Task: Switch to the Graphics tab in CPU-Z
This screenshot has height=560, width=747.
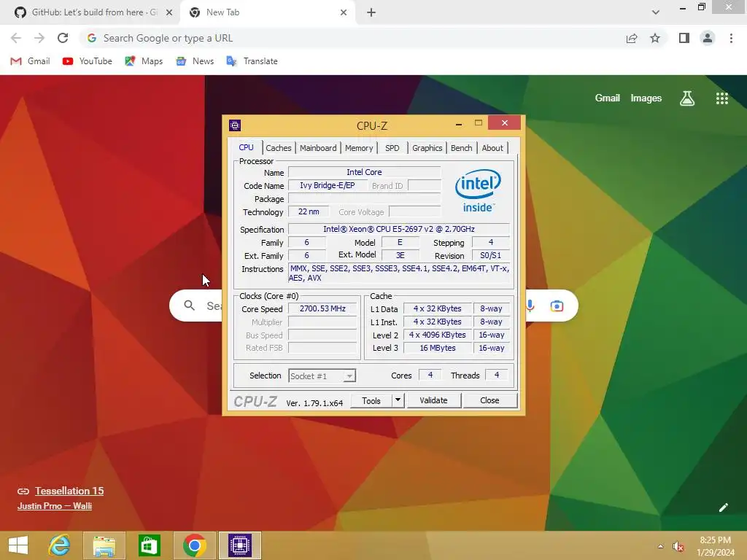Action: pos(427,148)
